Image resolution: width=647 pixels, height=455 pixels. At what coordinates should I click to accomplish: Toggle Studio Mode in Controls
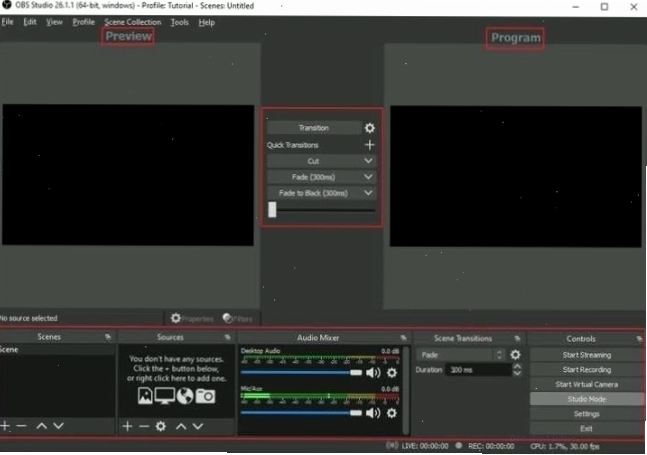coord(586,399)
